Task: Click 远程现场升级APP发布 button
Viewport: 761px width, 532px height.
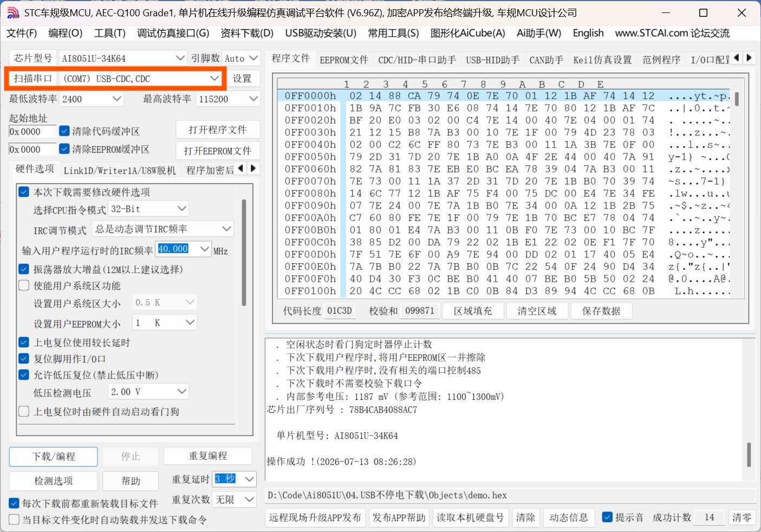Action: pyautogui.click(x=315, y=517)
